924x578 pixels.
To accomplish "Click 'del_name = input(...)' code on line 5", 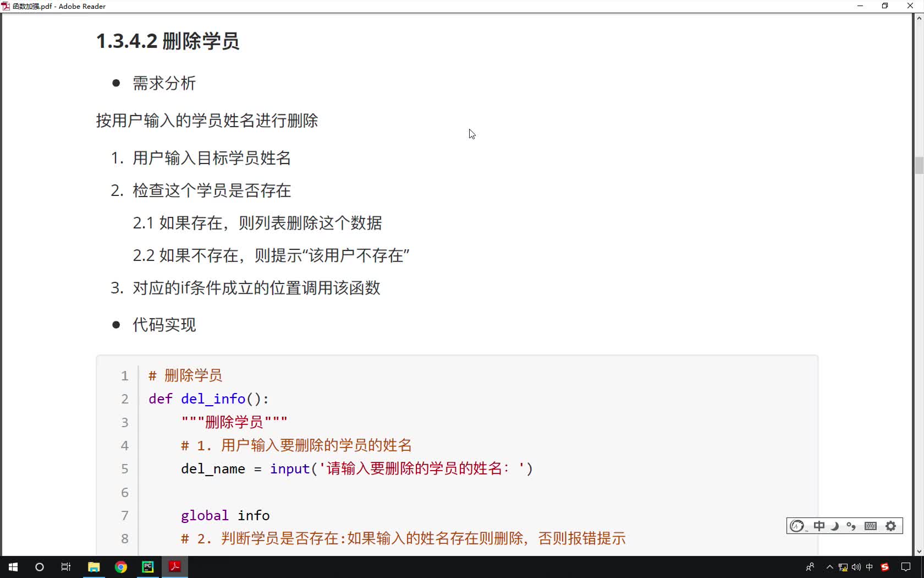I will point(357,469).
